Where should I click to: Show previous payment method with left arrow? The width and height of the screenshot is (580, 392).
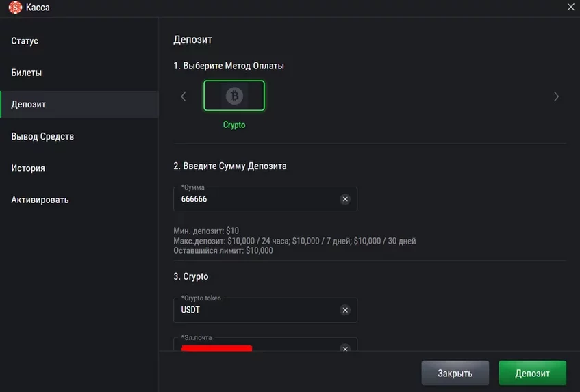[x=184, y=96]
